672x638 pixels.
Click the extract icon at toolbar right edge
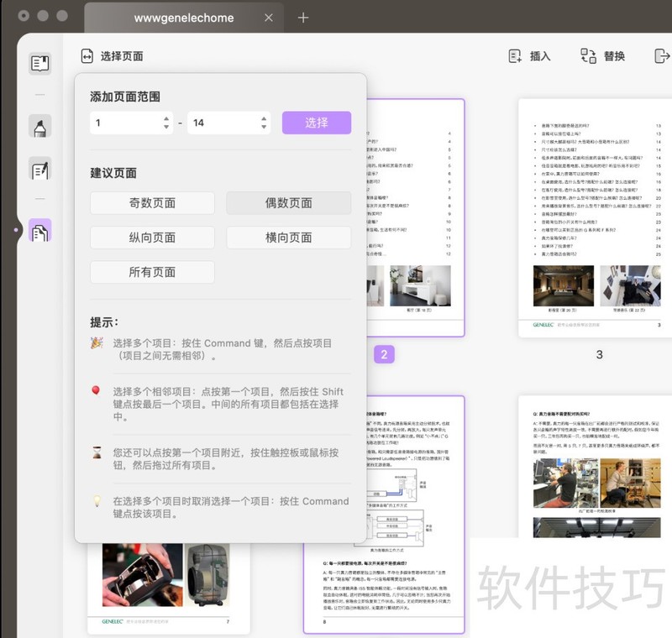[x=662, y=56]
